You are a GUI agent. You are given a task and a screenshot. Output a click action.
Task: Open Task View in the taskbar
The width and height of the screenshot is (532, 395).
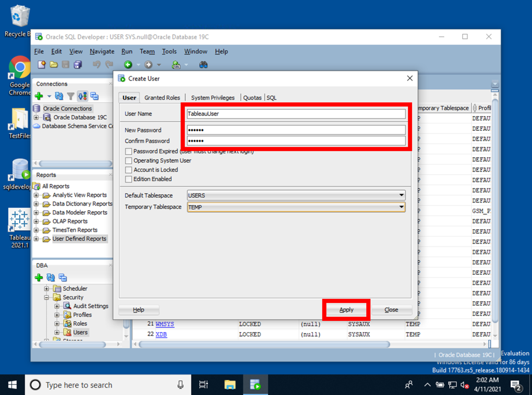pyautogui.click(x=203, y=384)
